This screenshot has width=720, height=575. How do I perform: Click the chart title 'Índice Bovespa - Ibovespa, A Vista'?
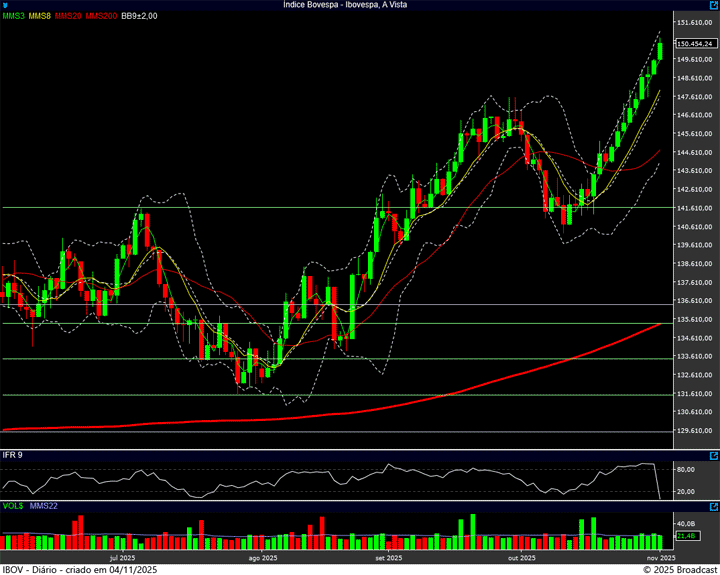coord(359,5)
